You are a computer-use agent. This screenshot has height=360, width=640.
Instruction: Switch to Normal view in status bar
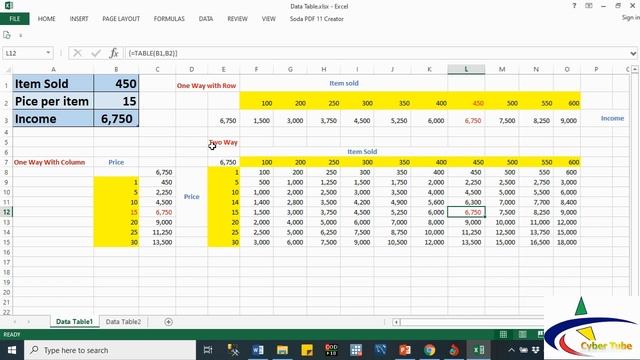[503, 334]
